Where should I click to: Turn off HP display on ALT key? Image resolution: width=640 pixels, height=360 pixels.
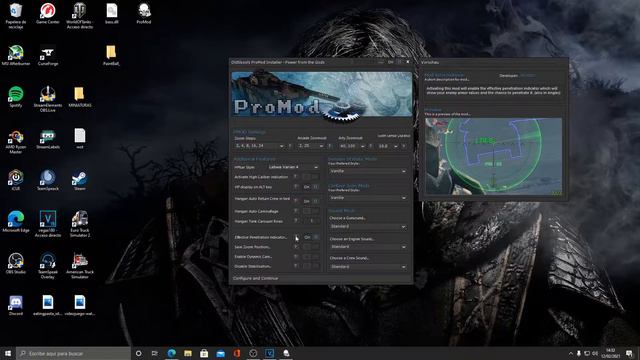[x=311, y=187]
